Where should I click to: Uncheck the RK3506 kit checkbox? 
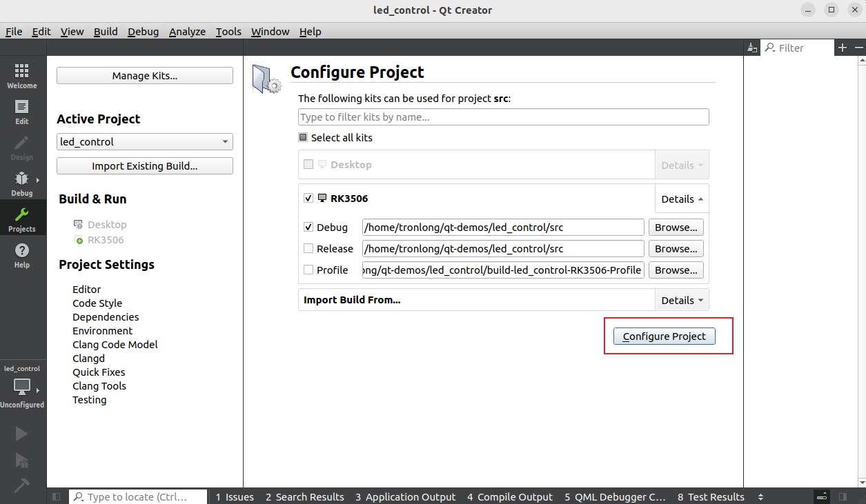pyautogui.click(x=308, y=198)
